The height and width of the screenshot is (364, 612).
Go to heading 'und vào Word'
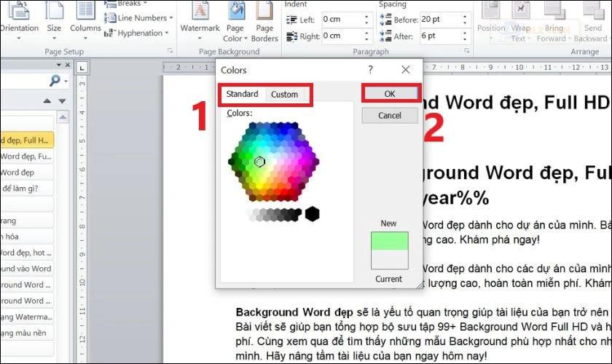pos(26,269)
